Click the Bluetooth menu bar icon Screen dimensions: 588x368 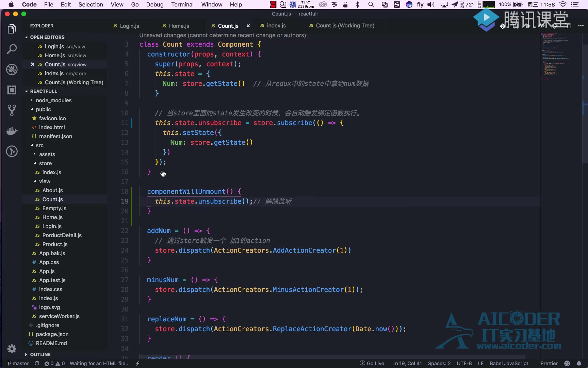357,4
